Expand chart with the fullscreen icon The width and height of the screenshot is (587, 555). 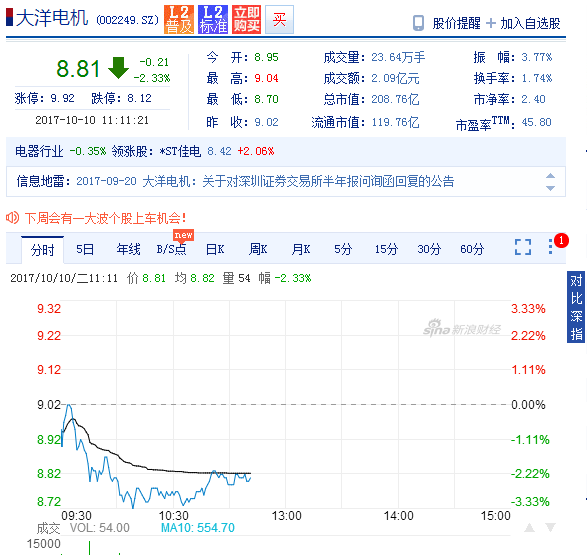(x=523, y=247)
